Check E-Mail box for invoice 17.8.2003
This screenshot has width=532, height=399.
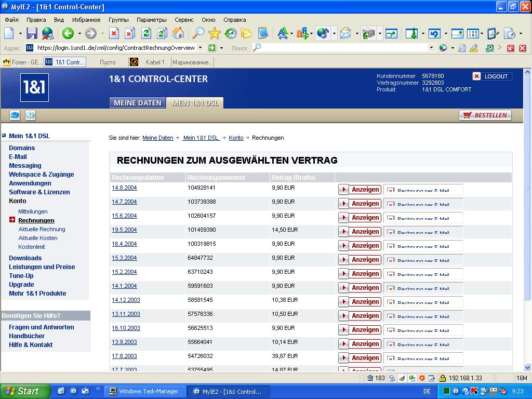coord(391,358)
